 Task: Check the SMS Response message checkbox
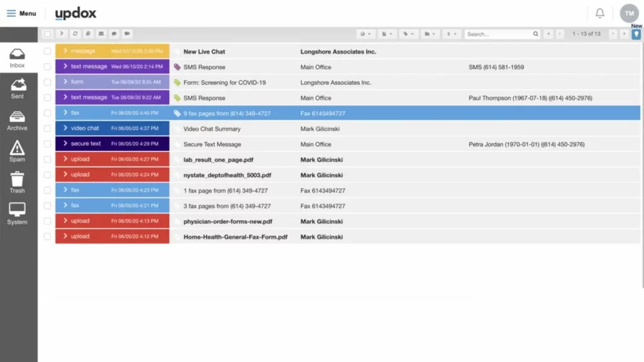tap(47, 67)
